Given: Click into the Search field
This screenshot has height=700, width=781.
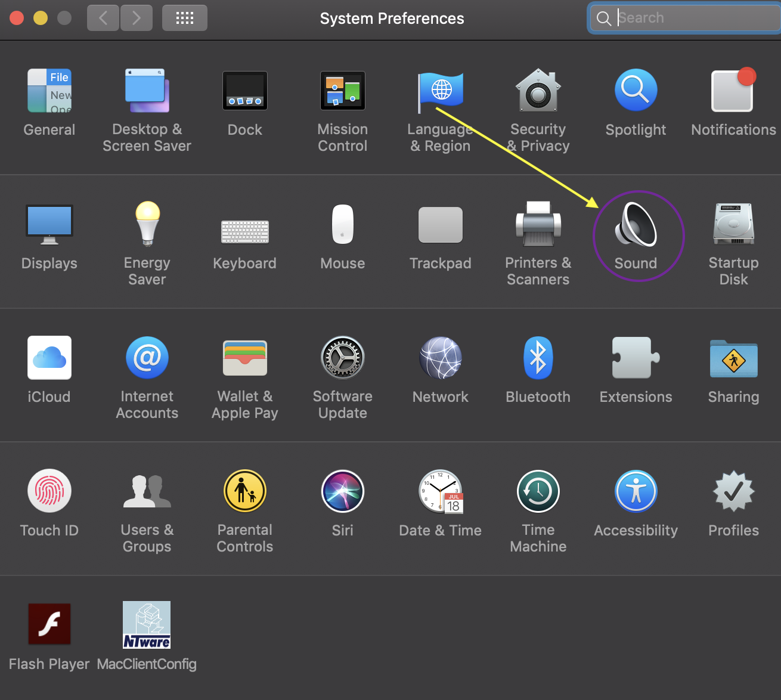Looking at the screenshot, I should coord(686,18).
